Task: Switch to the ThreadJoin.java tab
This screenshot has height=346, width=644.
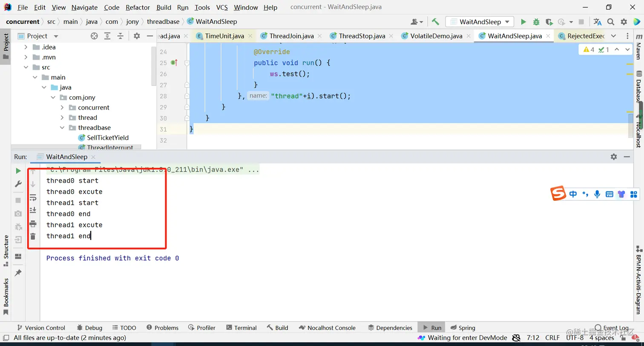Action: pyautogui.click(x=291, y=36)
